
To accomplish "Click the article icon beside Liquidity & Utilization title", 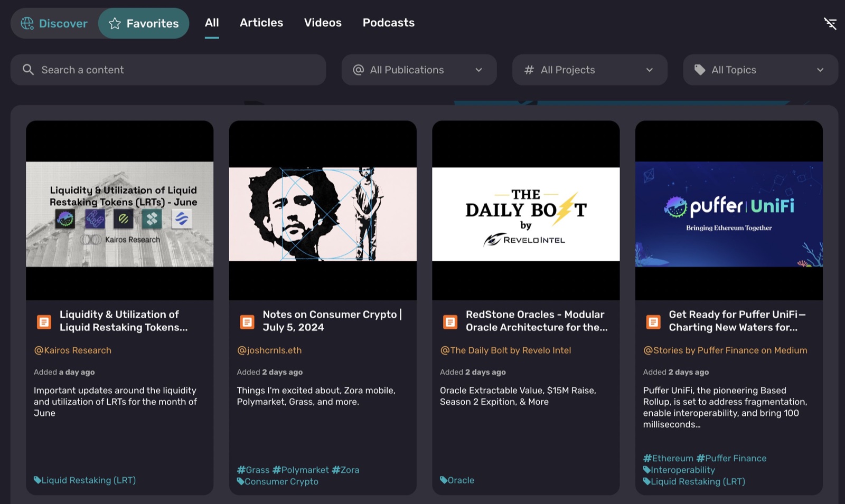I will coord(44,321).
